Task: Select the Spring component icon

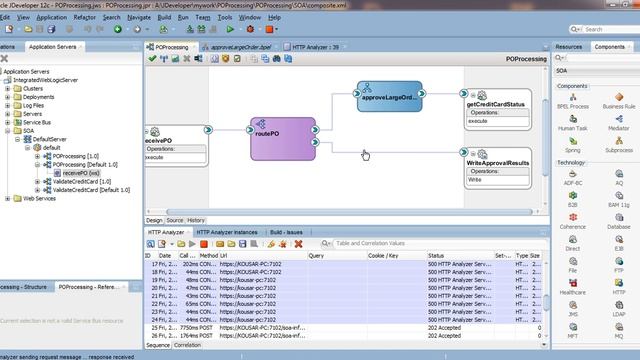Action: pos(573,141)
